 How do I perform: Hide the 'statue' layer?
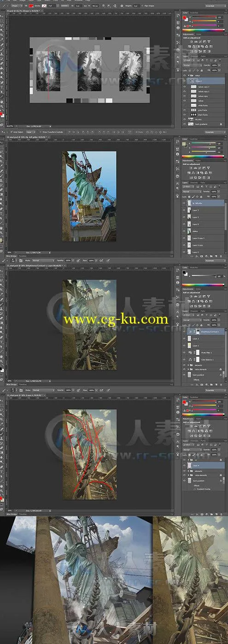184,231
